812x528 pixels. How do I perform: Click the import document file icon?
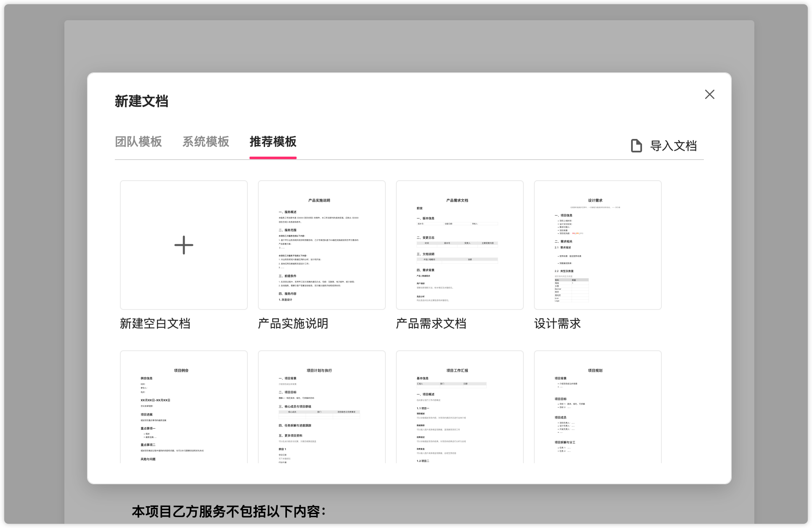[x=636, y=146]
